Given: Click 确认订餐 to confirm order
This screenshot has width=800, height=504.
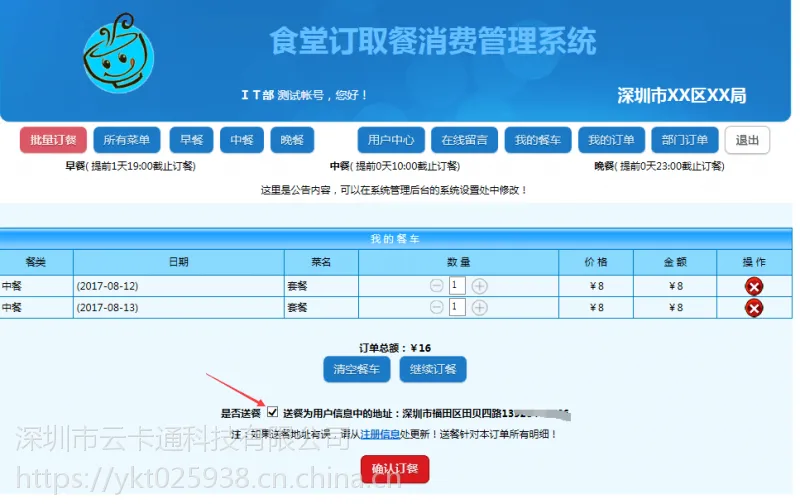Looking at the screenshot, I should [395, 468].
